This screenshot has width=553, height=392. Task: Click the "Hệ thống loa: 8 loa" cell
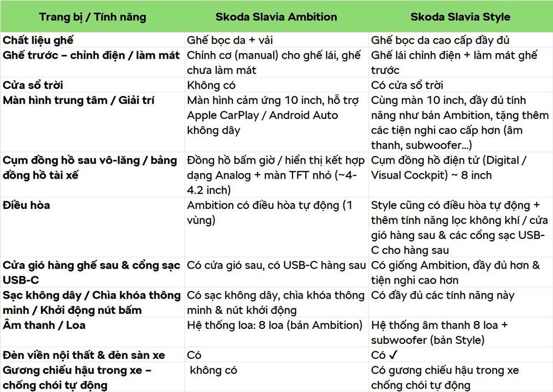pyautogui.click(x=275, y=325)
